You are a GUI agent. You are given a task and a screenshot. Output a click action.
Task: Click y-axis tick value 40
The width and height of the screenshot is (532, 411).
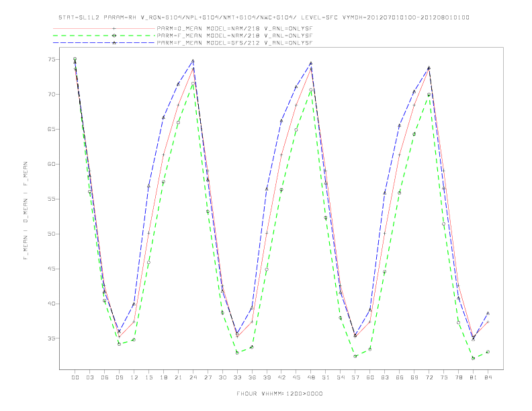click(52, 304)
